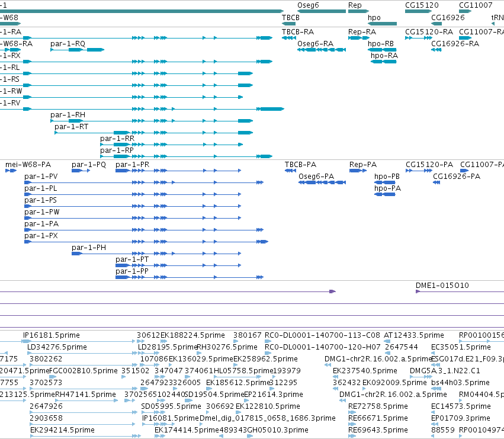Image resolution: width=504 pixels, height=439 pixels.
Task: Select the par-1-PR protein label
Action: (x=133, y=165)
